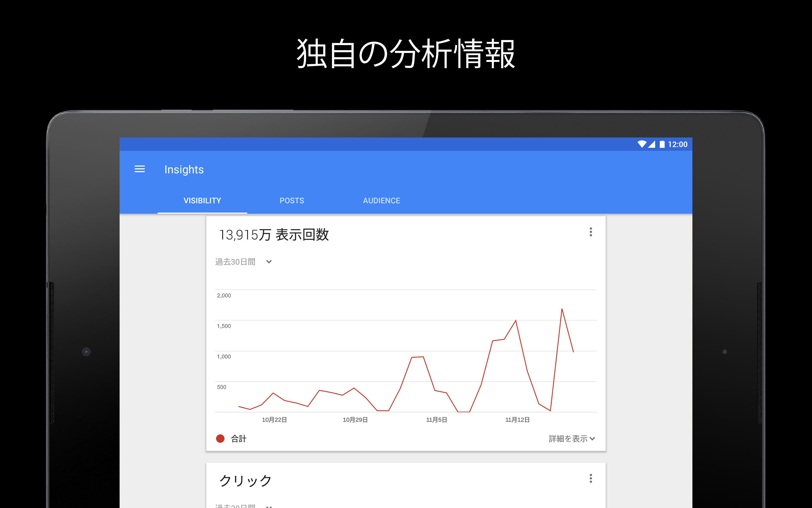Switch to the POSTS tab
The image size is (812, 508).
(292, 201)
